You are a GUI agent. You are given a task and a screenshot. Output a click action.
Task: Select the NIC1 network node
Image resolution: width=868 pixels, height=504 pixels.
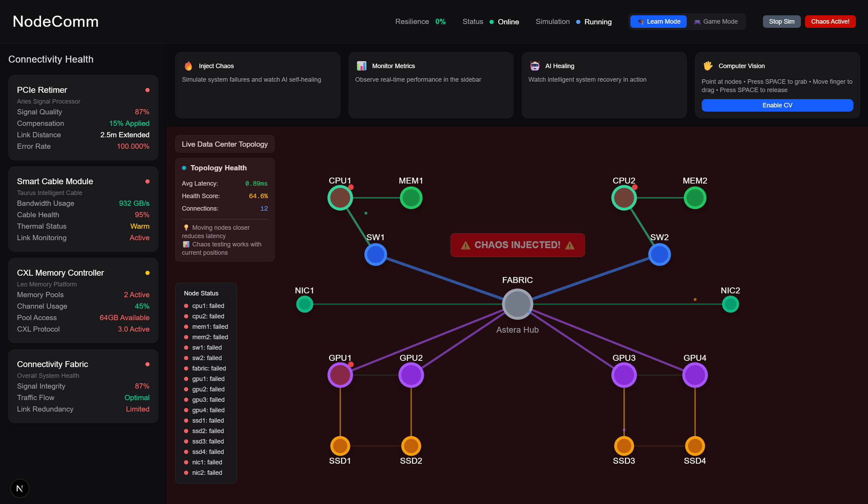(304, 304)
